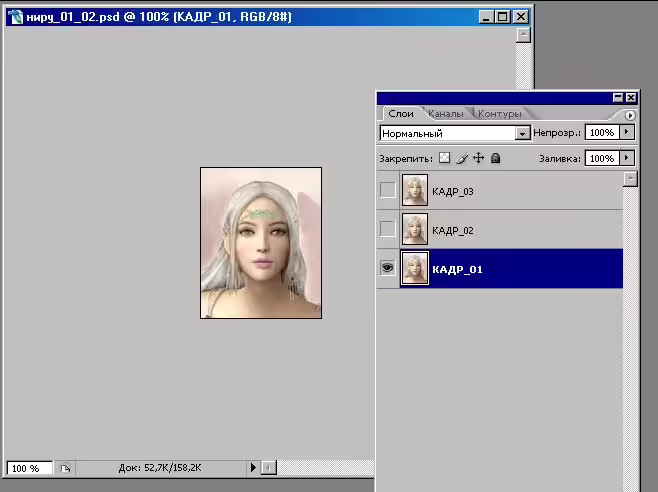Select layer named КАДР_02

coord(453,230)
